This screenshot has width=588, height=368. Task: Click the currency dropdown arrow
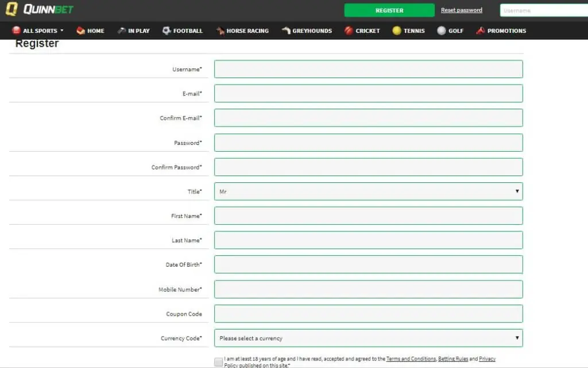[517, 338]
